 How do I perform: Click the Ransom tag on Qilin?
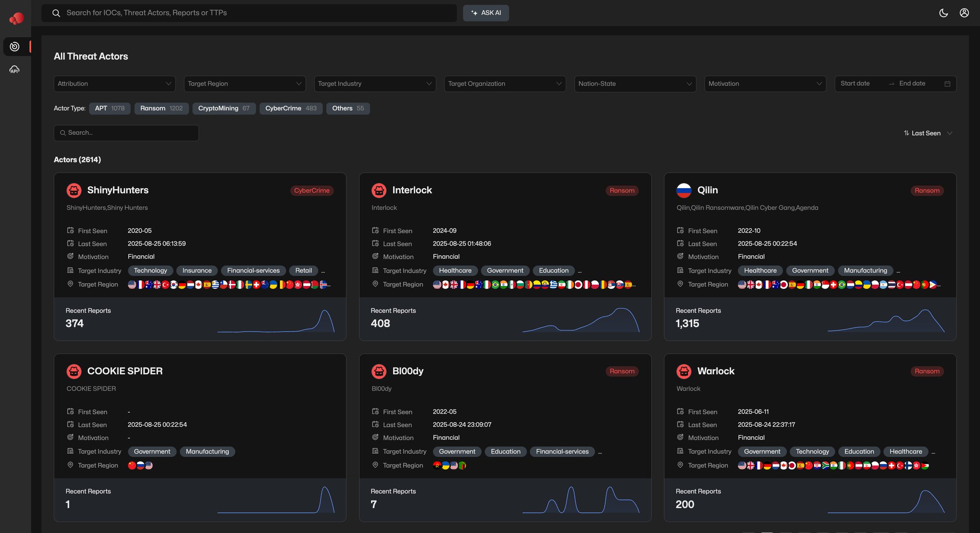(x=927, y=191)
